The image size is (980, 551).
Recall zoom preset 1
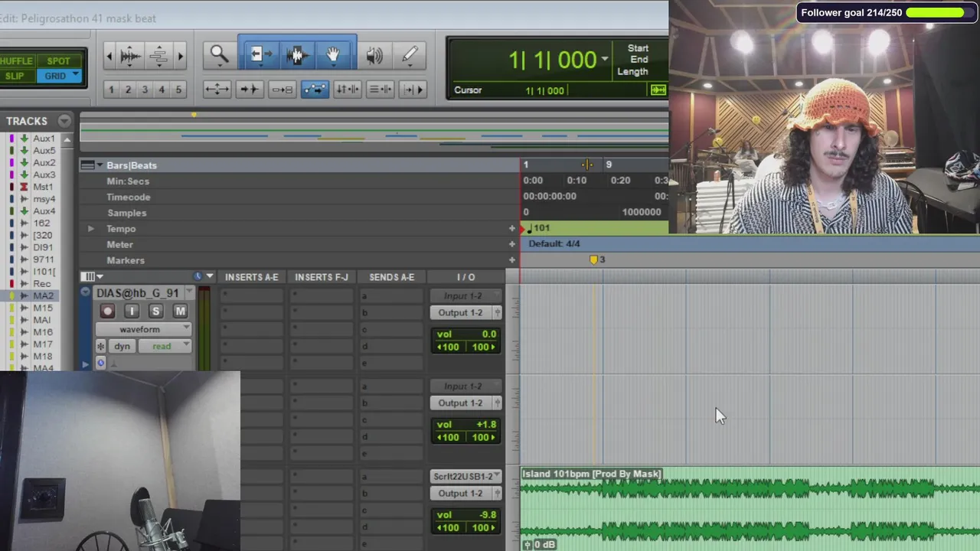click(111, 90)
